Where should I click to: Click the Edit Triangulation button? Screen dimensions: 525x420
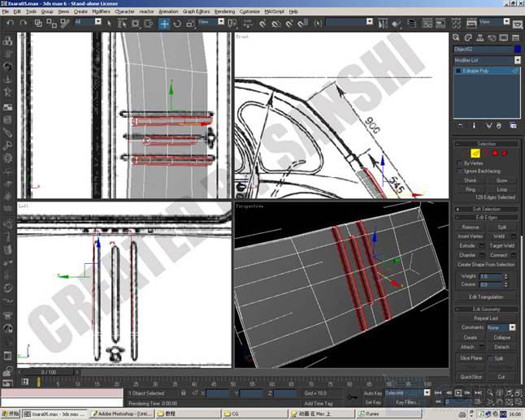coord(486,297)
